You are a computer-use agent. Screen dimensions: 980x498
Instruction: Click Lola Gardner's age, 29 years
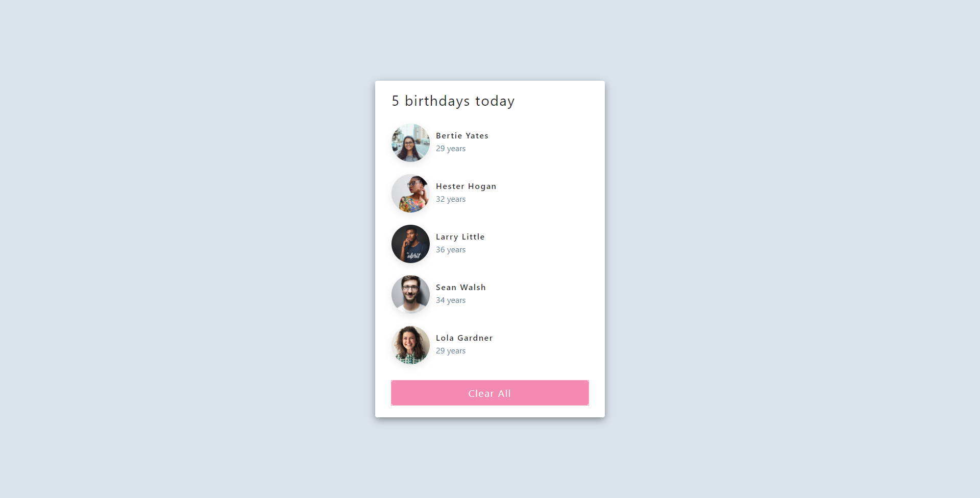(x=451, y=351)
